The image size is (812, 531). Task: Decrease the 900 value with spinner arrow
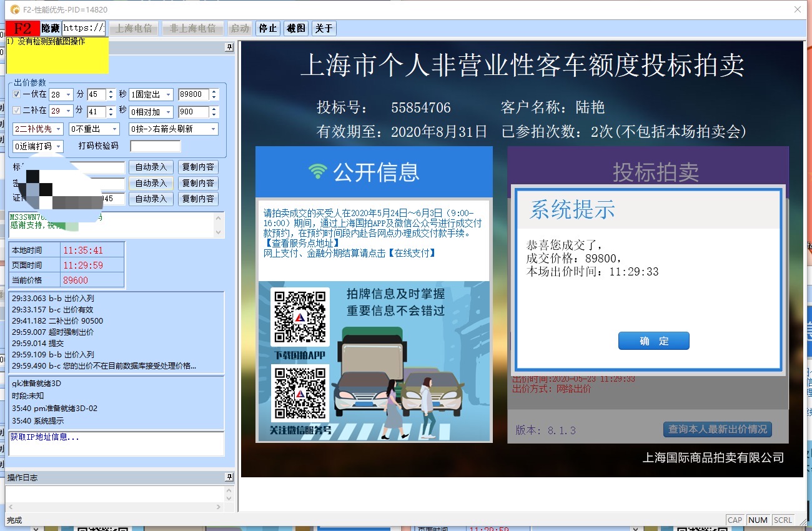click(214, 115)
